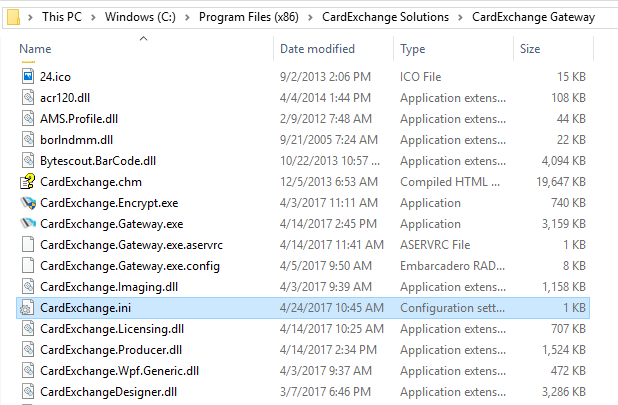The width and height of the screenshot is (618, 405).
Task: Select the 24.ico file icon
Action: 28,76
